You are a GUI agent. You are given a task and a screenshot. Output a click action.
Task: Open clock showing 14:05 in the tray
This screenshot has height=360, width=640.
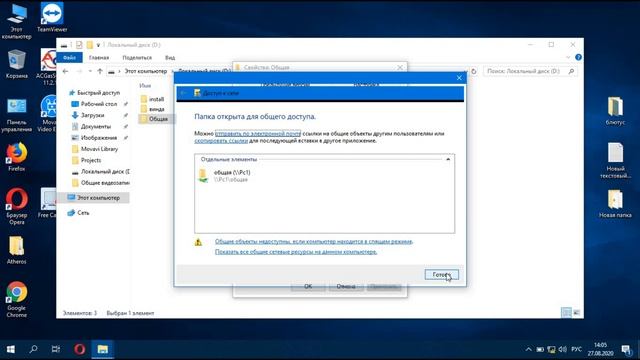(x=600, y=349)
